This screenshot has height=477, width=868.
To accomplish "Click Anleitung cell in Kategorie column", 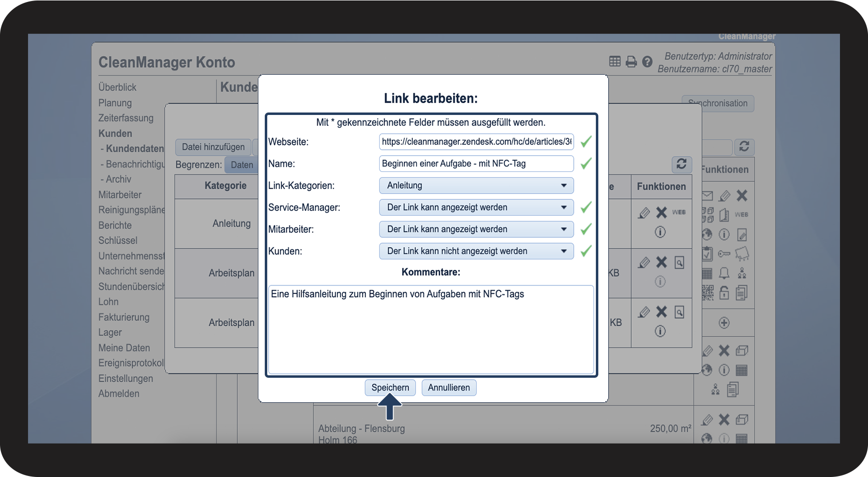I will tap(231, 224).
